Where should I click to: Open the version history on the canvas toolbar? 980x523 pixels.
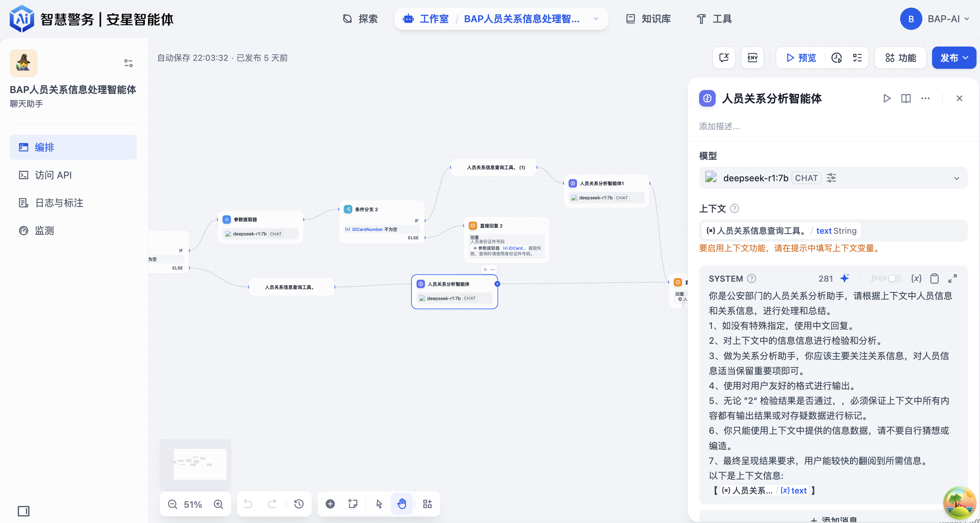pos(299,504)
